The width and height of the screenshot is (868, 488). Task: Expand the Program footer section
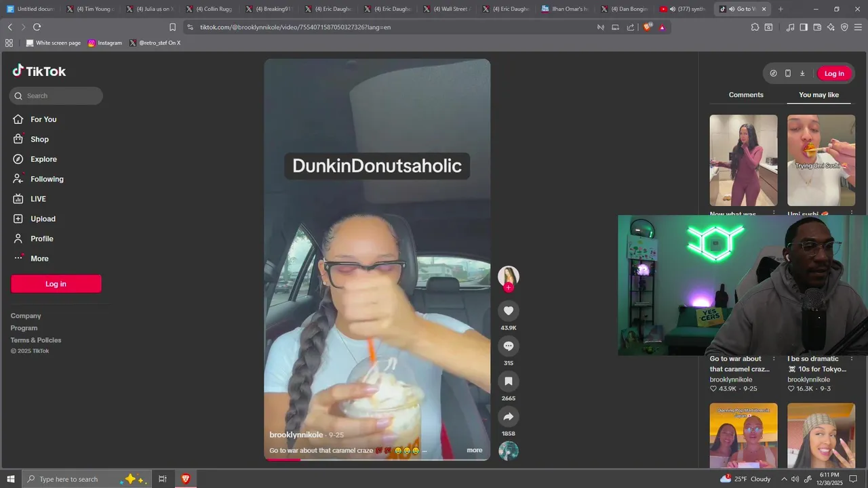tap(24, 328)
